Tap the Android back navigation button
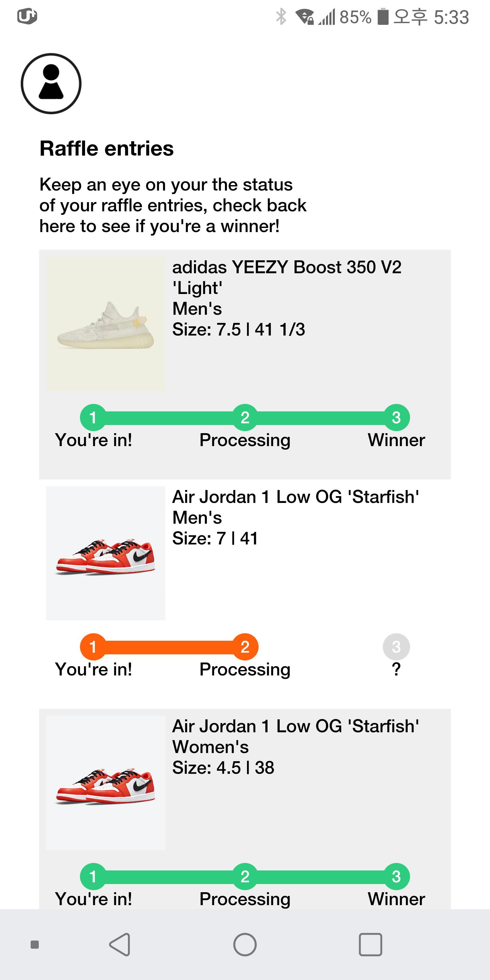Screen dimensions: 490x980 pyautogui.click(x=120, y=944)
